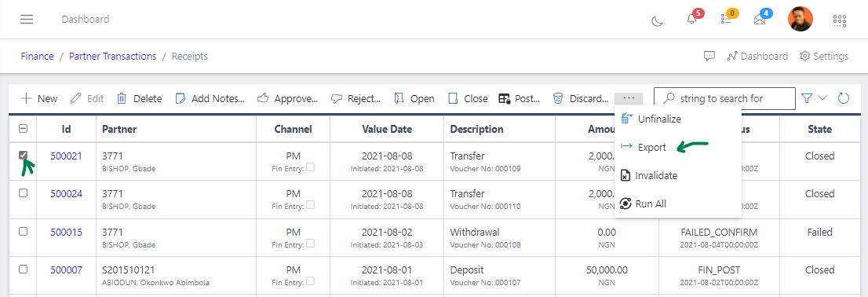
Task: Click the Discard toolbar action
Action: (581, 99)
